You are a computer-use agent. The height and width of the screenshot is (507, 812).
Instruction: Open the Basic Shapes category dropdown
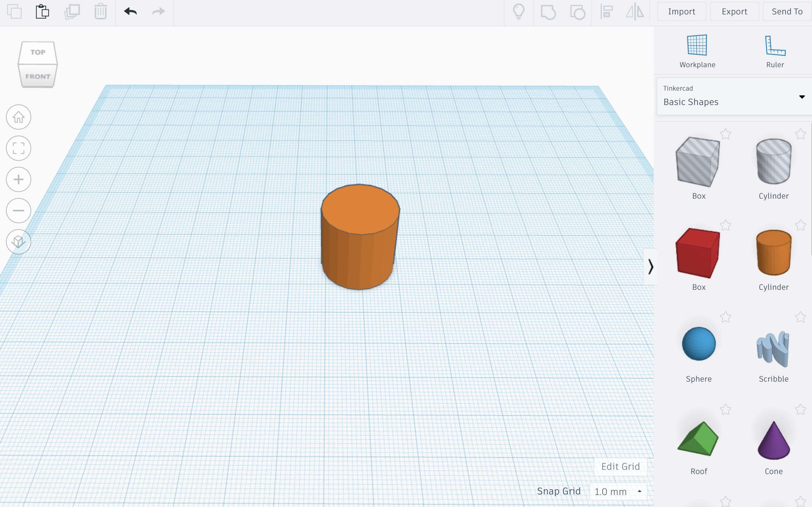coord(734,96)
